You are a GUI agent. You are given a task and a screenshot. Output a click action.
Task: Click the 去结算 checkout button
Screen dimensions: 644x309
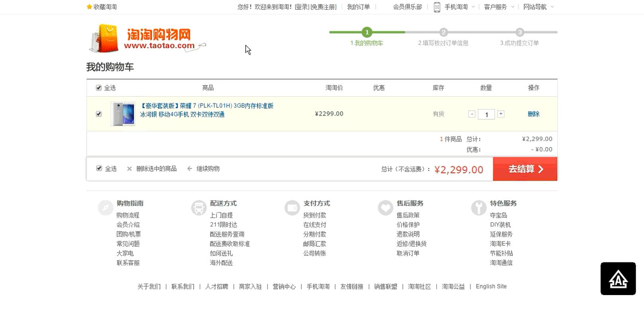525,169
